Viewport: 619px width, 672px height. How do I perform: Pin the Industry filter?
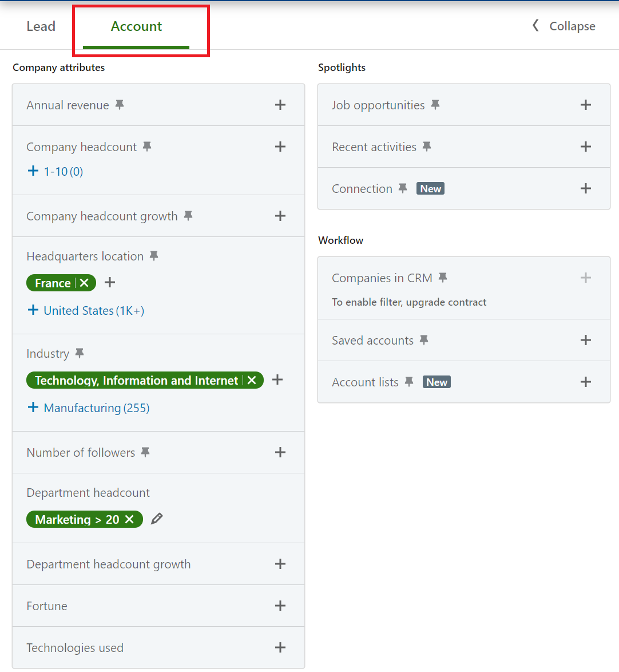(80, 353)
